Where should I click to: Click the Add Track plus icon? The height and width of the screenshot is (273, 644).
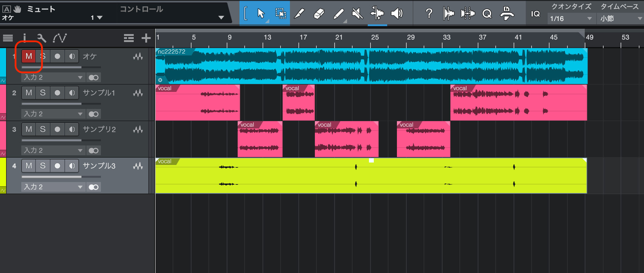point(146,38)
